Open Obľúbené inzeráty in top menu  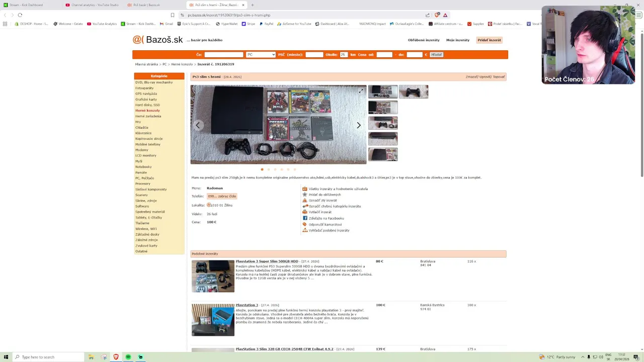(424, 40)
